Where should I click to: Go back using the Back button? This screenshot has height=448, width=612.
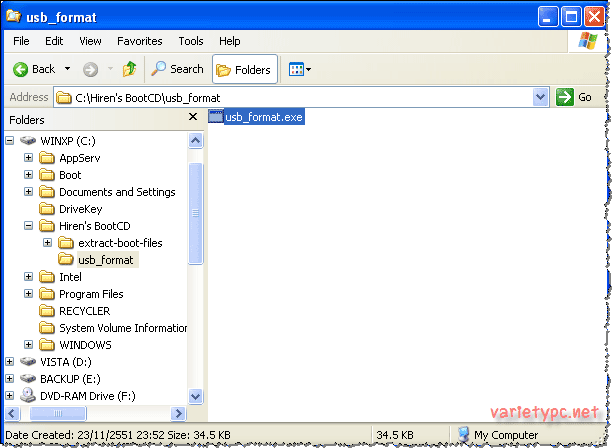[x=34, y=69]
